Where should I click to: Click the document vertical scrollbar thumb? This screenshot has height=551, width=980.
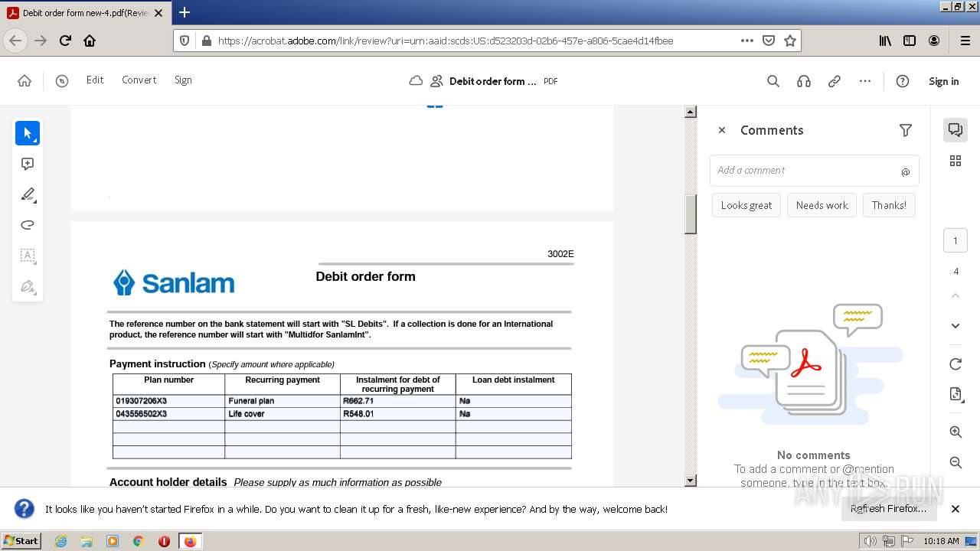691,214
